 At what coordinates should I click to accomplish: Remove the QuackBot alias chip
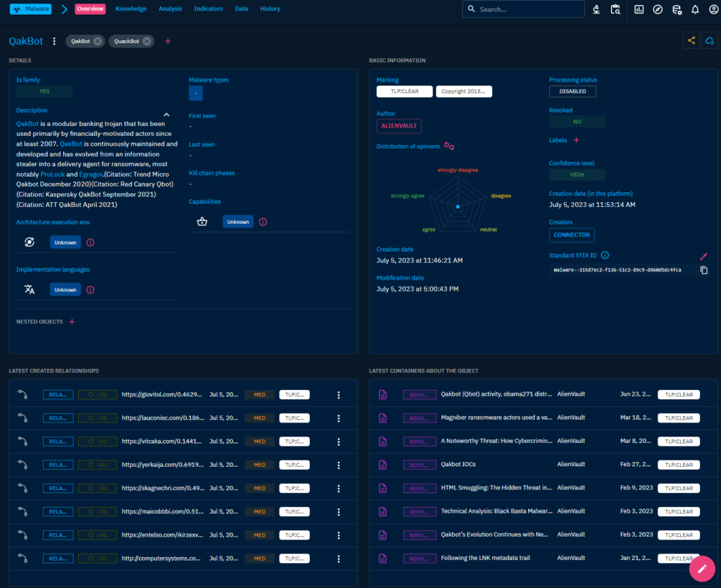(x=146, y=41)
